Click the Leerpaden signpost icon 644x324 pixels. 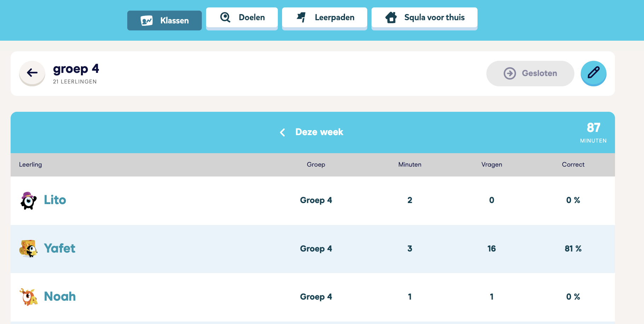pos(301,17)
